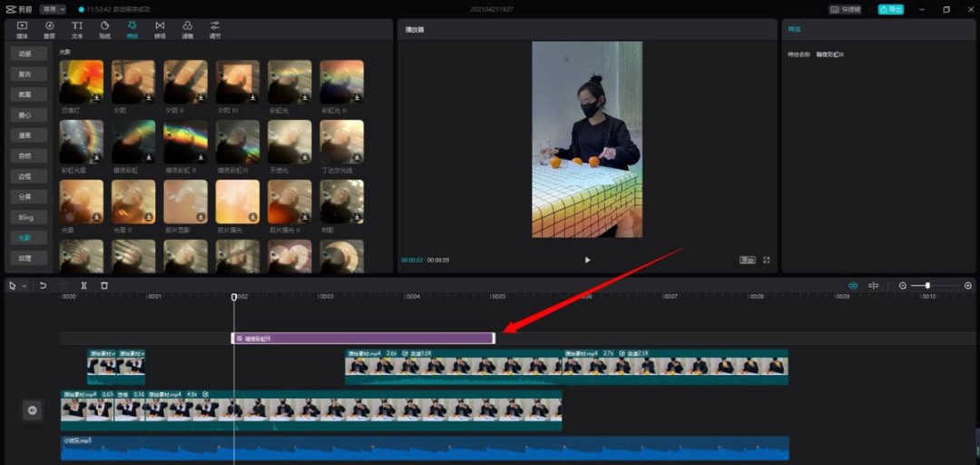Open the 转场 (Transitions) tab icon
The image size is (980, 465).
160,29
